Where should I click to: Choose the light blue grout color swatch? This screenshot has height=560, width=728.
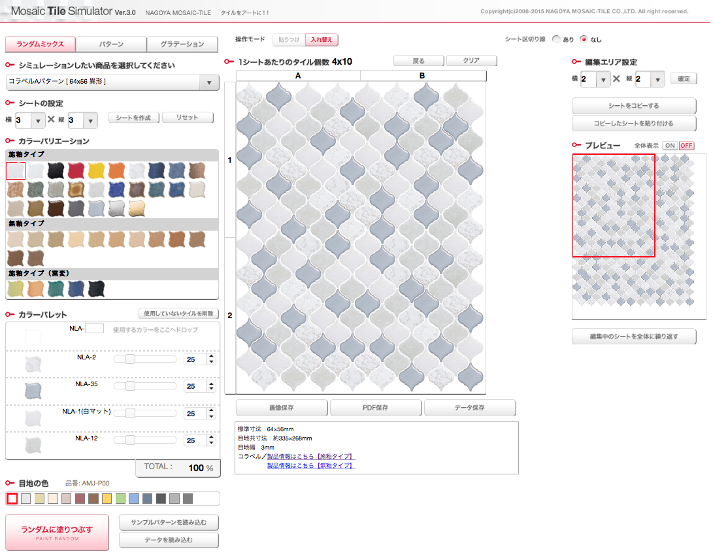pos(134,499)
